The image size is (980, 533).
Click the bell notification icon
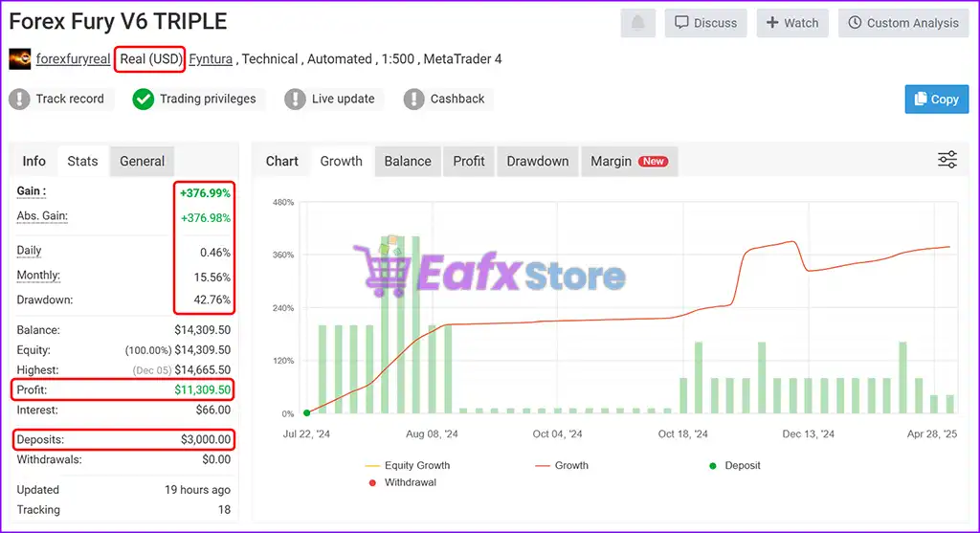[x=638, y=23]
